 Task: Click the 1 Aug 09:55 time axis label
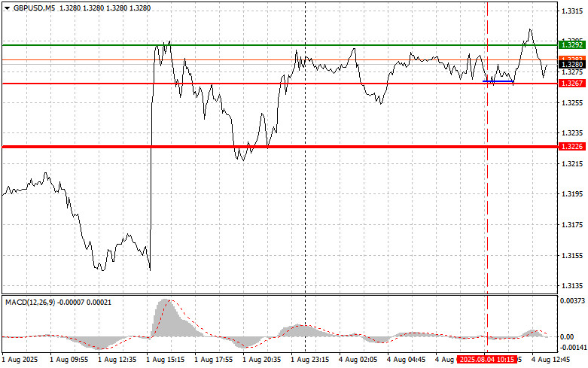click(69, 360)
